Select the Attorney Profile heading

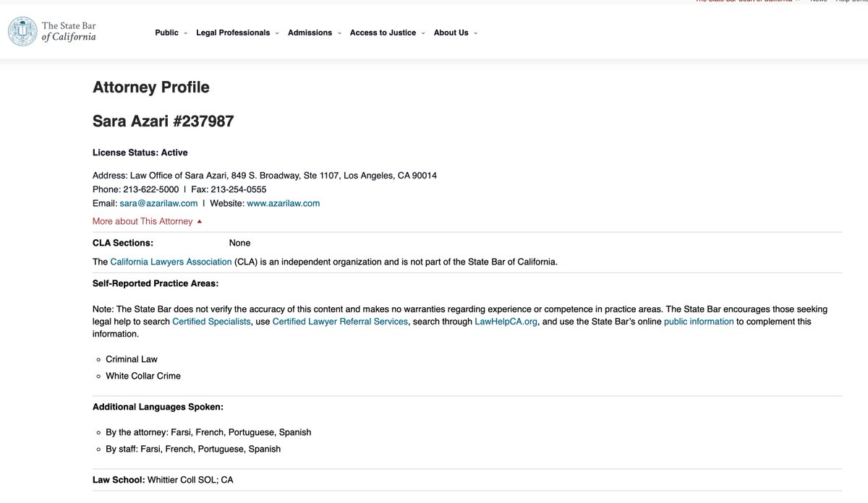pos(151,87)
